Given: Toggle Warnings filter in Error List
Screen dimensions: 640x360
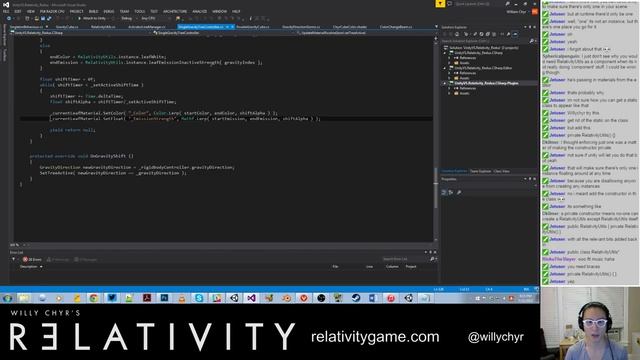Looking at the screenshot, I should (x=58, y=259).
